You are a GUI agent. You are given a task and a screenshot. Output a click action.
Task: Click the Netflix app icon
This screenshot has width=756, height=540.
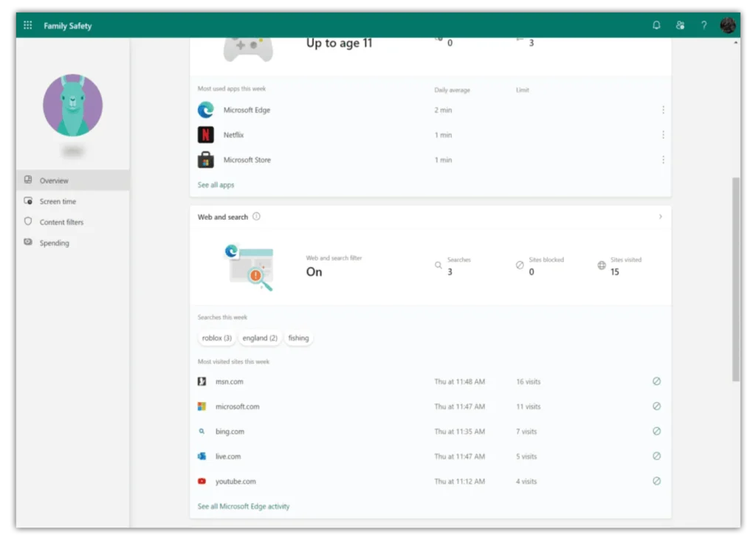[x=206, y=135]
